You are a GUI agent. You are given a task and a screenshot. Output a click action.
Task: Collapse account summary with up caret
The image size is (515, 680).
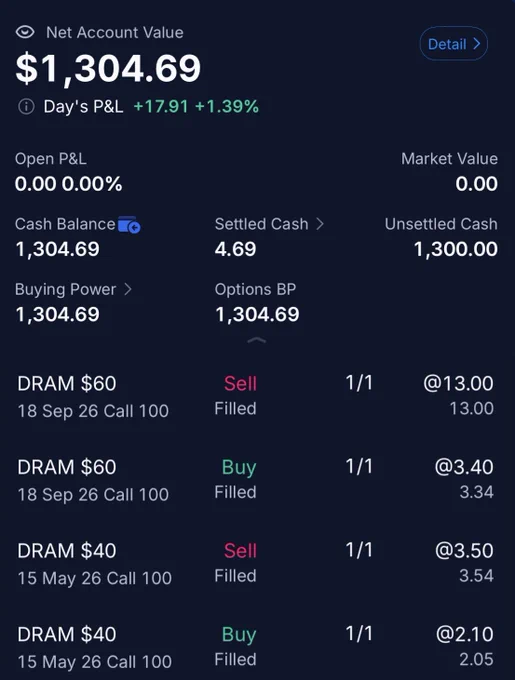257,340
